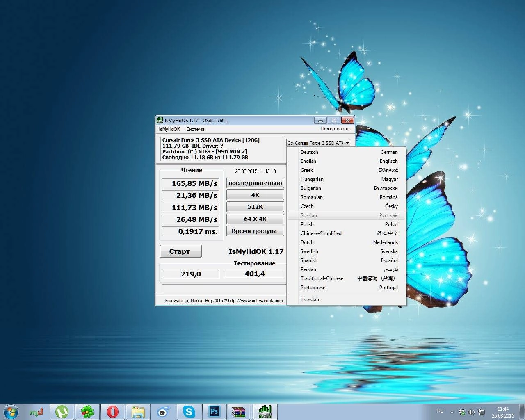Screen dimensions: 525x420
Task: Click the date 25.08.2015 11:43:13 text
Action: pos(255,171)
